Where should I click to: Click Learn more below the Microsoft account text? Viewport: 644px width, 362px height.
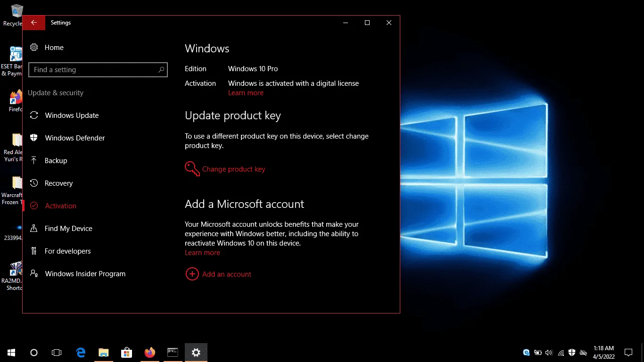202,253
